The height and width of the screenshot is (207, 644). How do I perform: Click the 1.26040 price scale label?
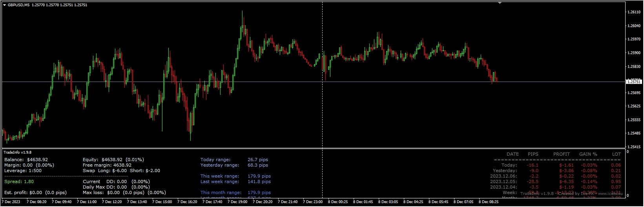634,26
